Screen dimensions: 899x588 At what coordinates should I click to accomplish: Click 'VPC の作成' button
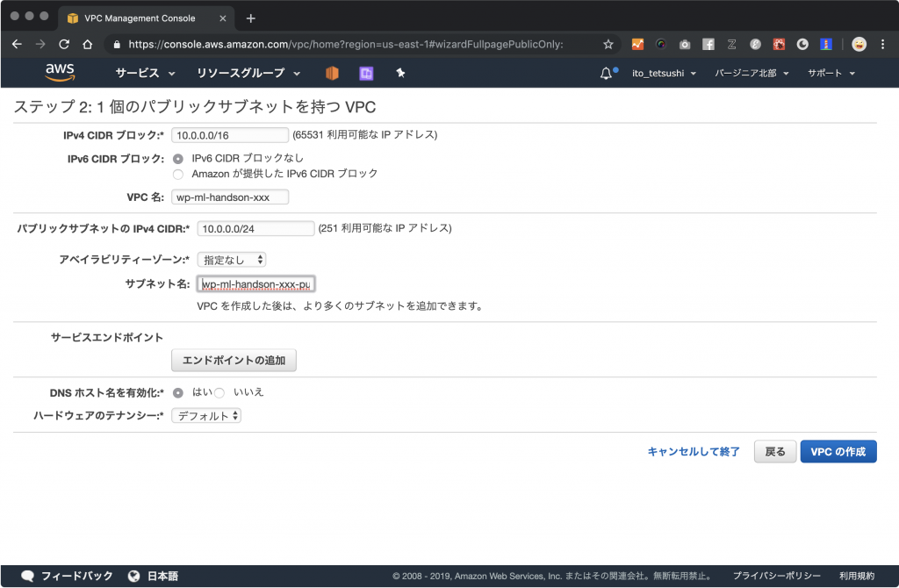838,452
